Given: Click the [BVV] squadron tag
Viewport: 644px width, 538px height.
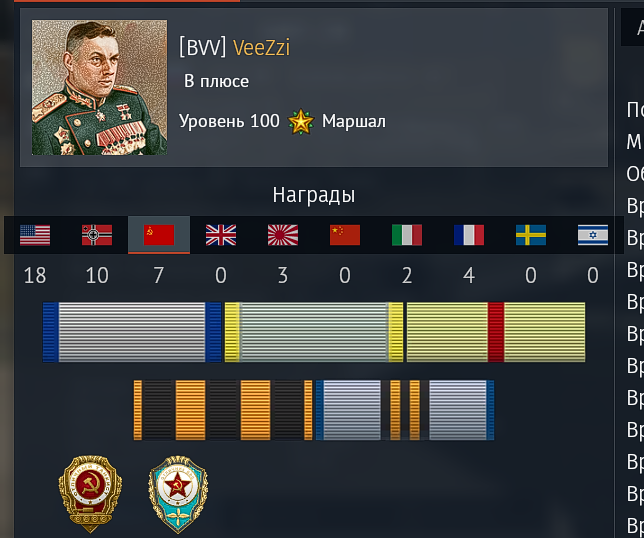Looking at the screenshot, I should click(x=203, y=48).
